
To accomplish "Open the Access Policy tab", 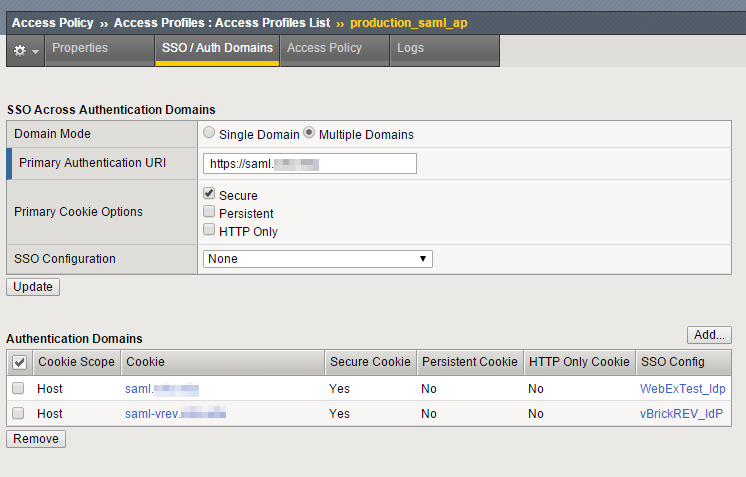I will coord(324,48).
